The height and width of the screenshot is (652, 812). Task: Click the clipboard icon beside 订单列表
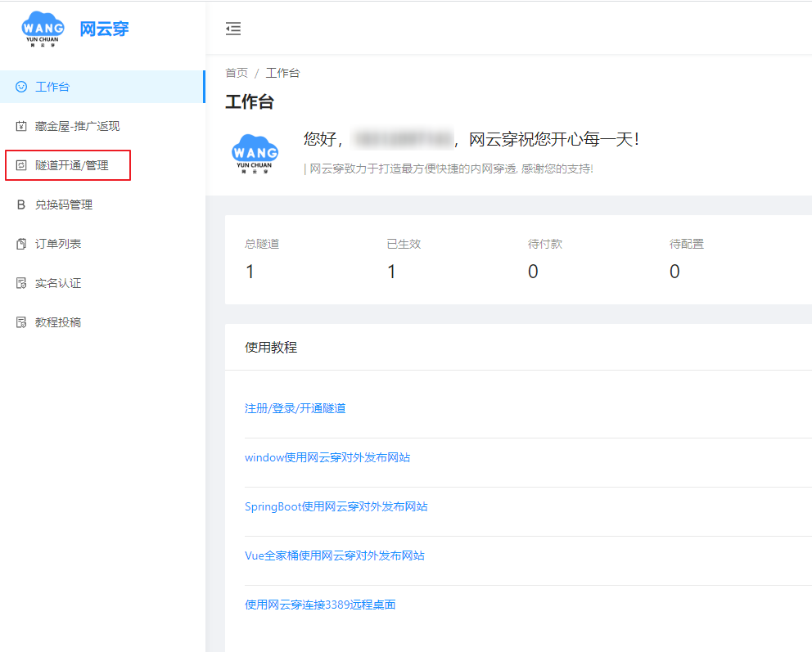[x=21, y=244]
